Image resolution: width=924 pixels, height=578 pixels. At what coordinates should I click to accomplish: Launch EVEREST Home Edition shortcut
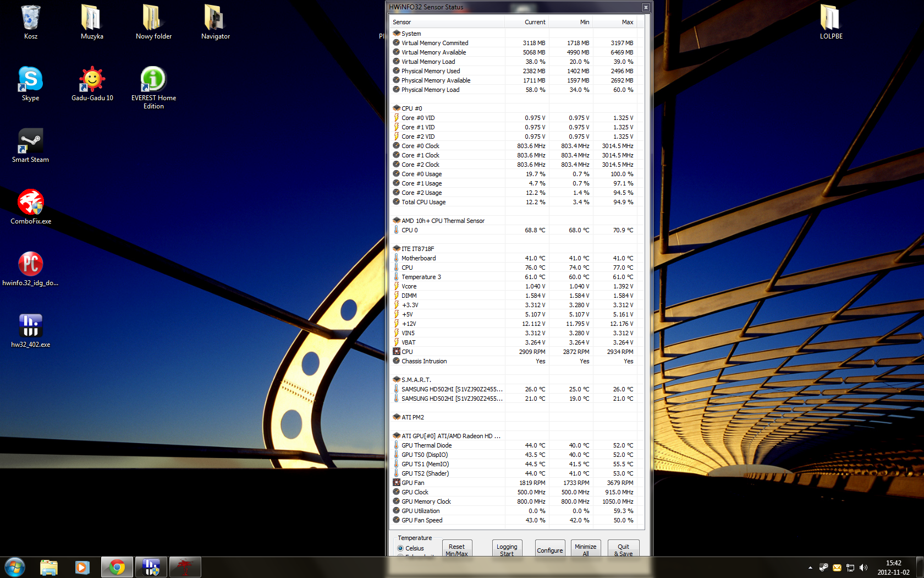pyautogui.click(x=153, y=88)
